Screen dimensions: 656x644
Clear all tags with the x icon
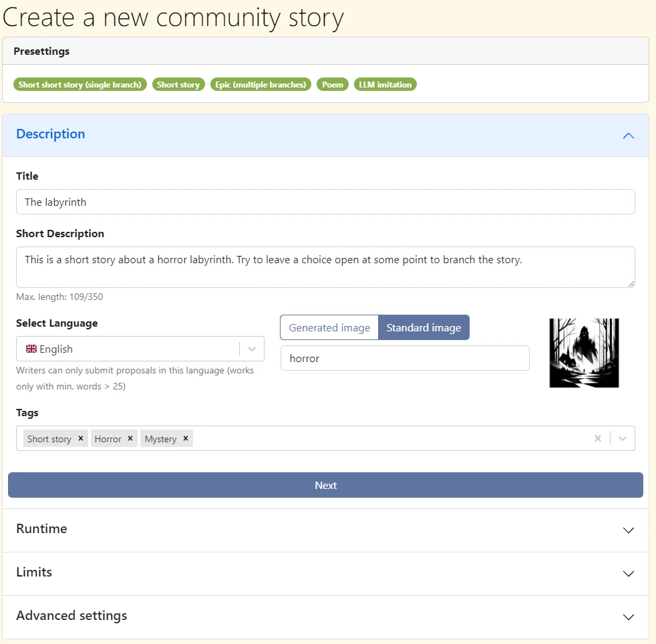(x=597, y=438)
